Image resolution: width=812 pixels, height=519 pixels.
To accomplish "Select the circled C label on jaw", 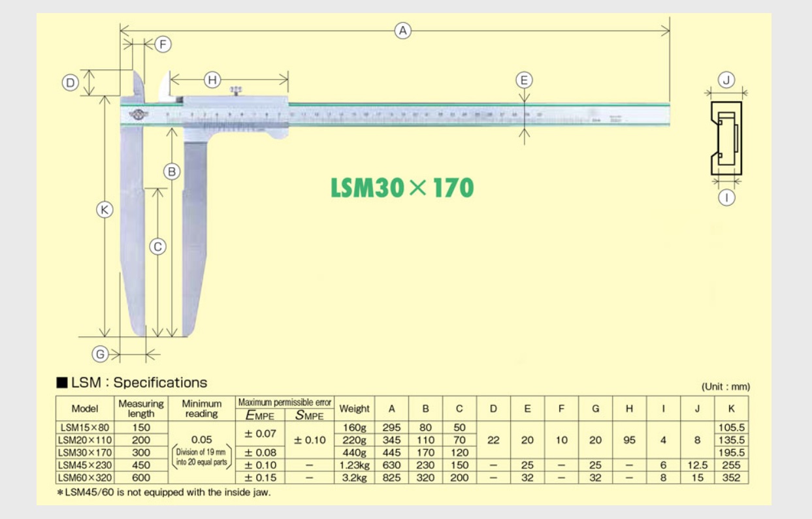I will [157, 247].
